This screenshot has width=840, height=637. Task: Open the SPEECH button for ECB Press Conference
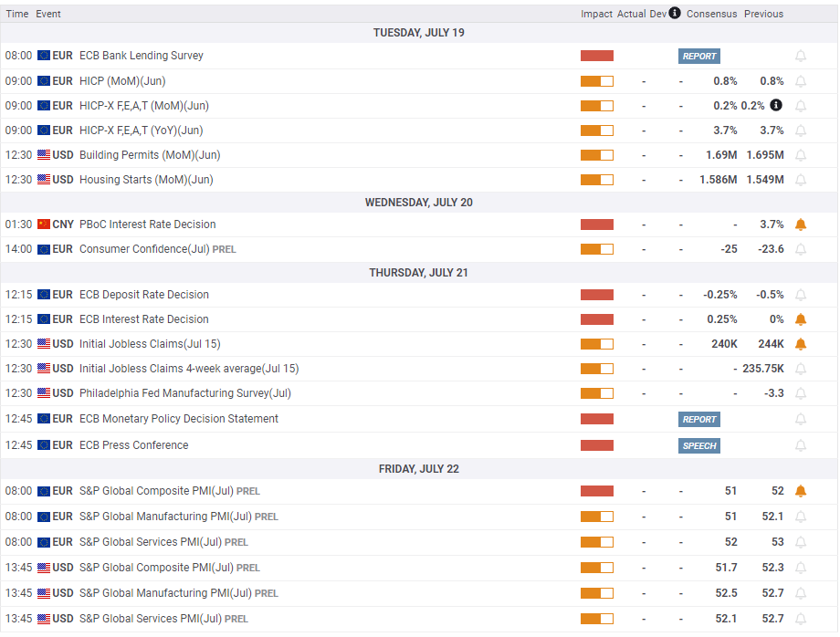(x=699, y=445)
